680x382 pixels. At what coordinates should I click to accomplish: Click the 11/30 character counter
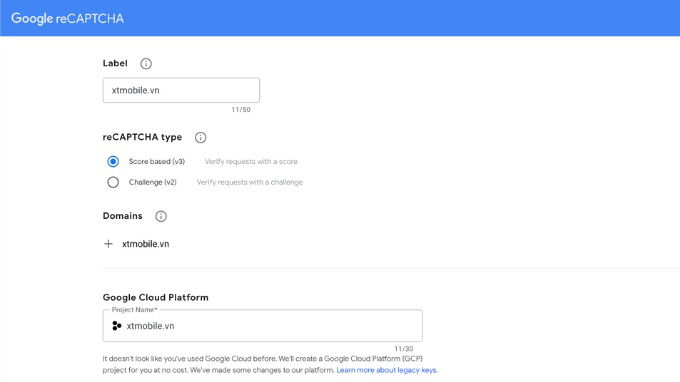coord(404,349)
